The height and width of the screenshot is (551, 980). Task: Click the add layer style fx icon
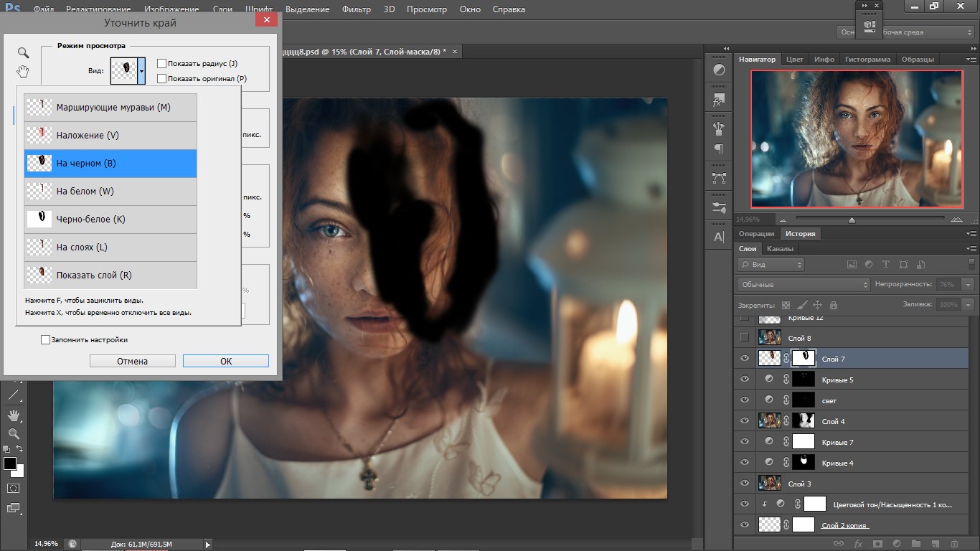pyautogui.click(x=857, y=544)
